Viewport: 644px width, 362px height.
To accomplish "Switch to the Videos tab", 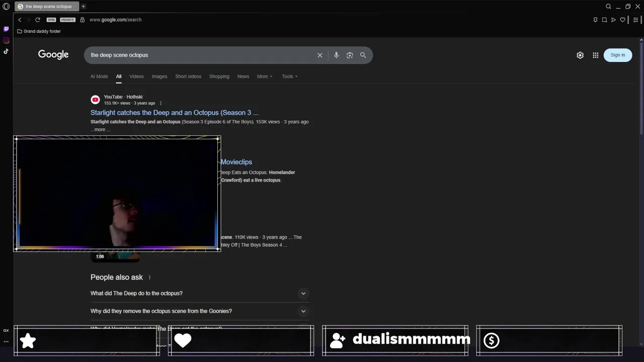I will coord(136,76).
